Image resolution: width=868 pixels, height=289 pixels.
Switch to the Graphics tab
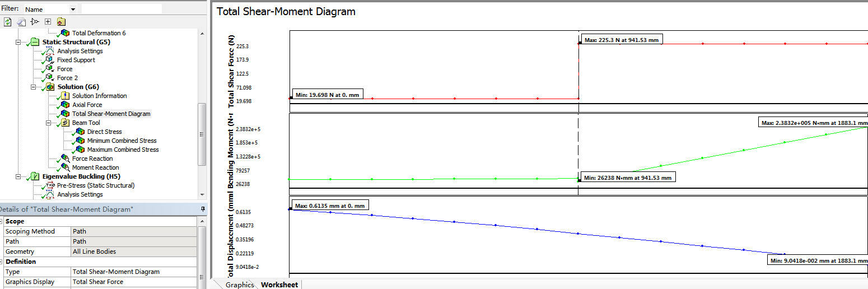click(239, 285)
